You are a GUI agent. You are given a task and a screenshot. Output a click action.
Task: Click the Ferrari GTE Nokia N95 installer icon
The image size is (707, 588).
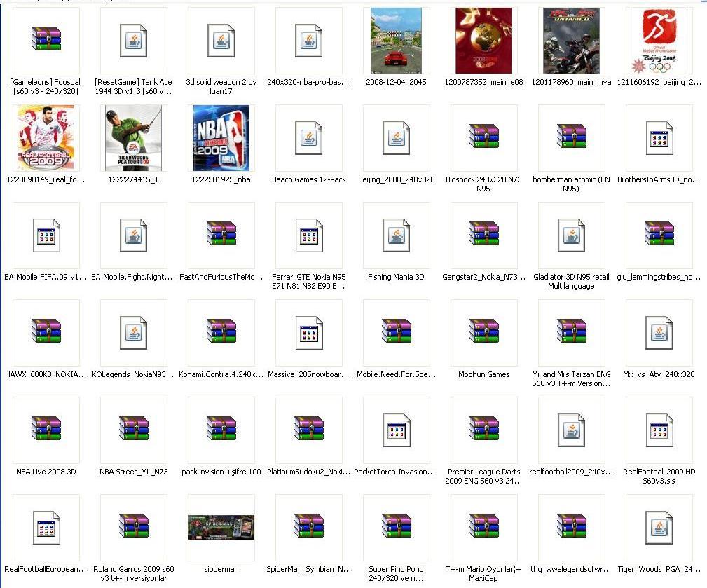click(x=308, y=235)
